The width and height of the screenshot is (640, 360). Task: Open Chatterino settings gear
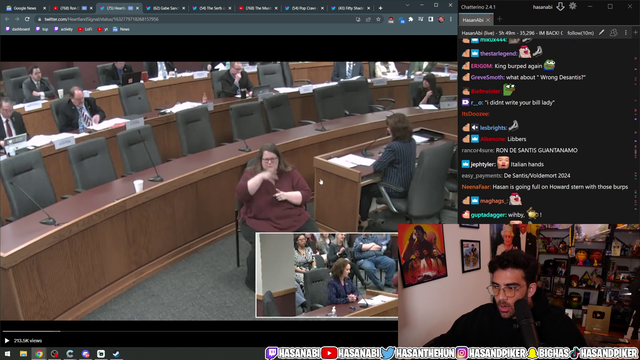(573, 6)
